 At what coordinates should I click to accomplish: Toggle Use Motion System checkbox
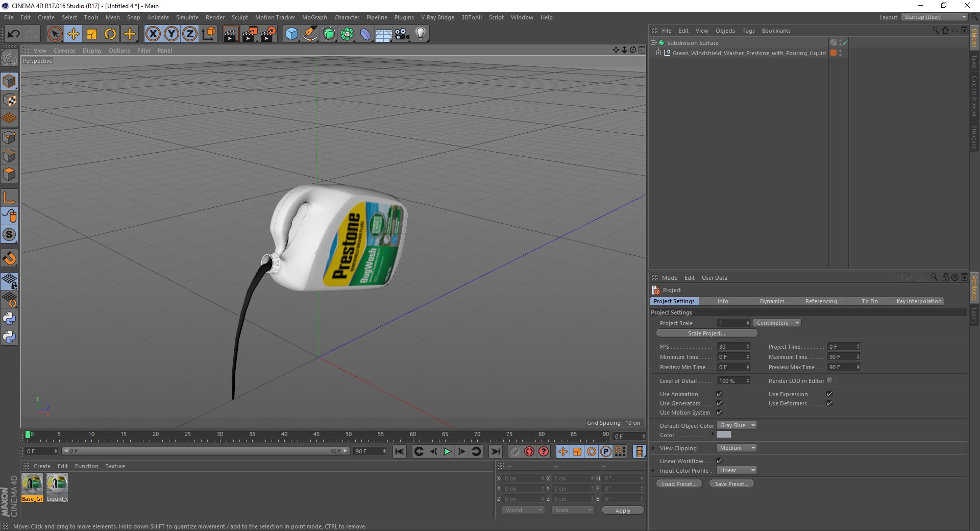pyautogui.click(x=719, y=412)
